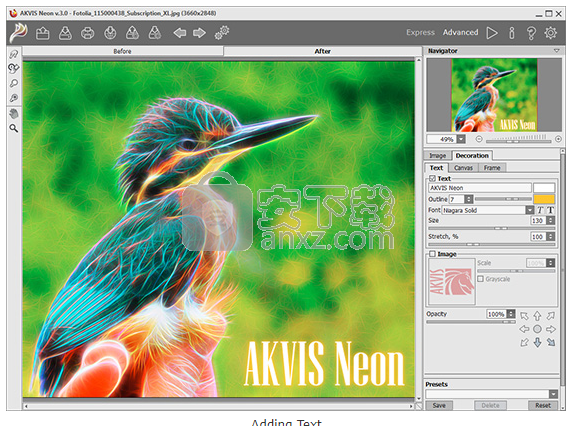The image size is (581, 426).
Task: Switch to Advanced mode
Action: [461, 33]
